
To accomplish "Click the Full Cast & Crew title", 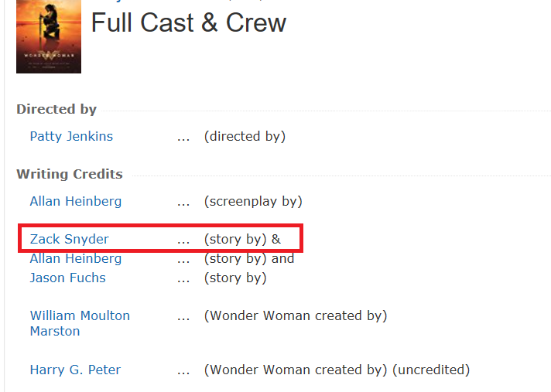I will click(189, 23).
